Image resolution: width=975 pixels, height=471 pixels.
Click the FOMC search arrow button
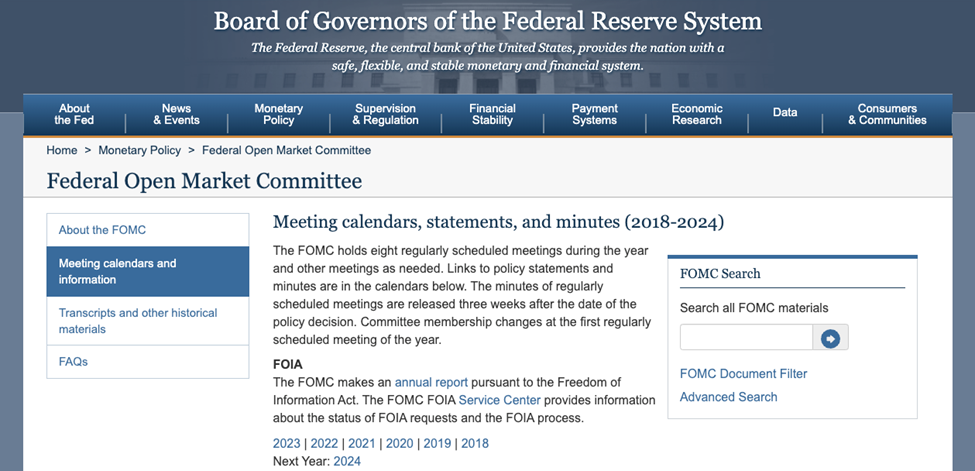pyautogui.click(x=830, y=339)
